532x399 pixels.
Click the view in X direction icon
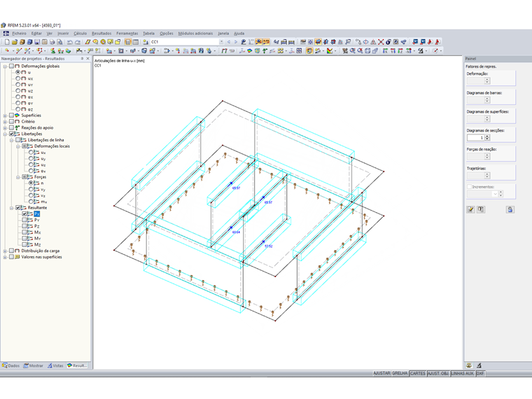coord(386,51)
